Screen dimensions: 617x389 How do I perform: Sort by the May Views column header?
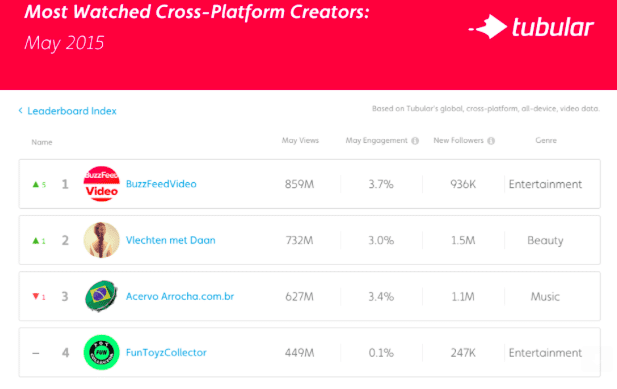tap(300, 140)
